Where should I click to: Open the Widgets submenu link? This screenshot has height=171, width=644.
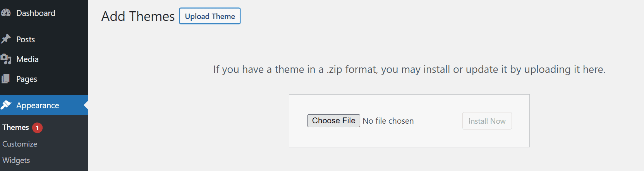point(16,160)
